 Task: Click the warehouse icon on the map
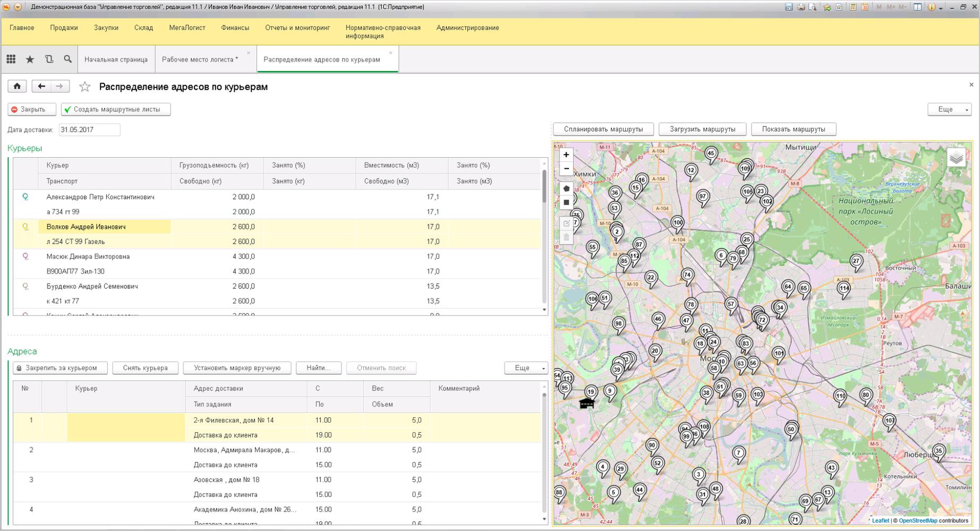586,404
